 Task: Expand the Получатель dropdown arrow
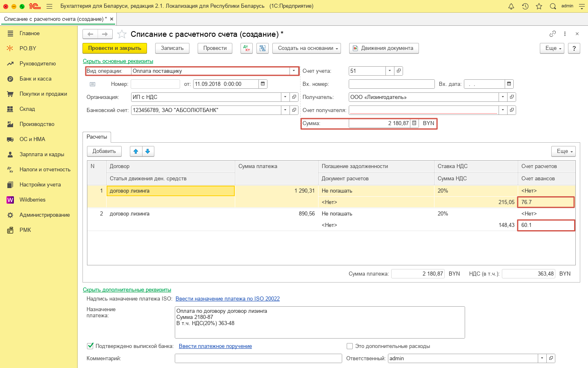503,97
